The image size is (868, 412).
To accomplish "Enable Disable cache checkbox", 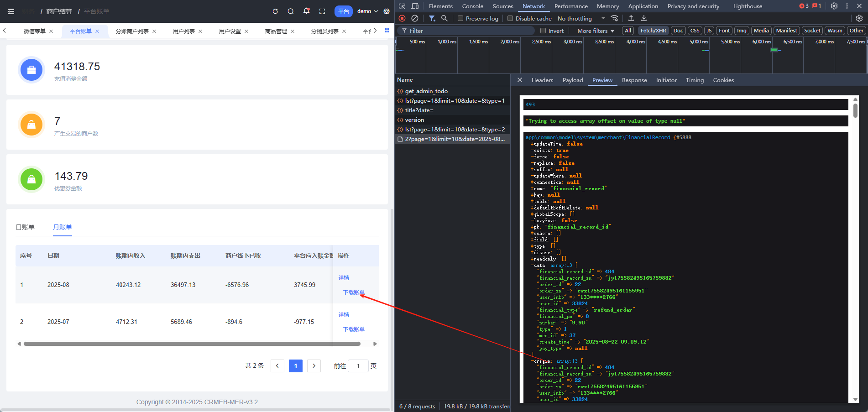I will [x=510, y=18].
